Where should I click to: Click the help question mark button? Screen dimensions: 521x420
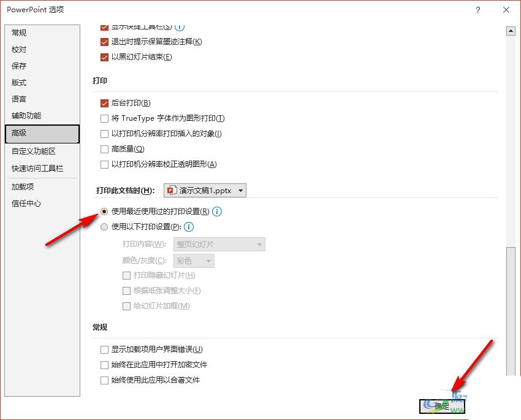(x=477, y=10)
